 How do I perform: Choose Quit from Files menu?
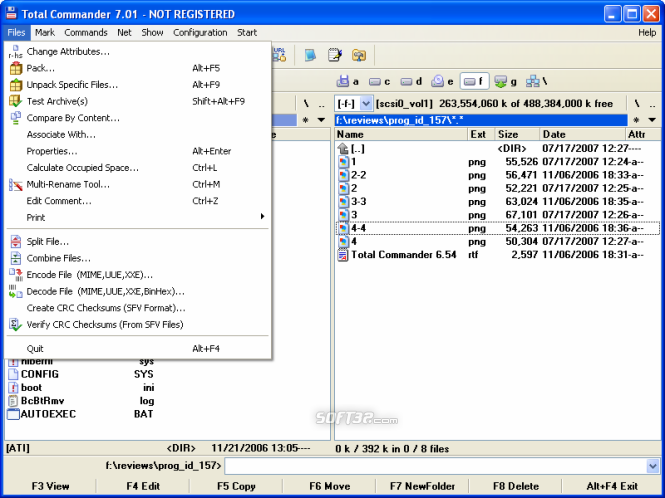[138, 349]
